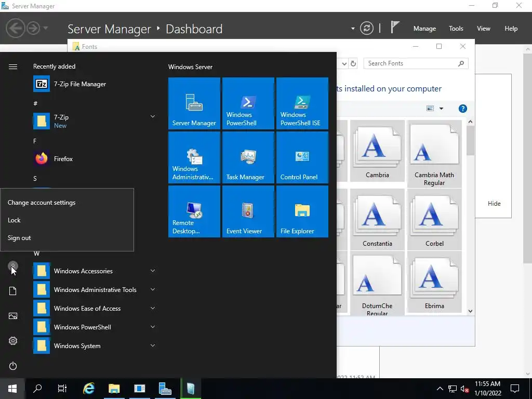Open Documents from Start sidebar

tap(13, 291)
